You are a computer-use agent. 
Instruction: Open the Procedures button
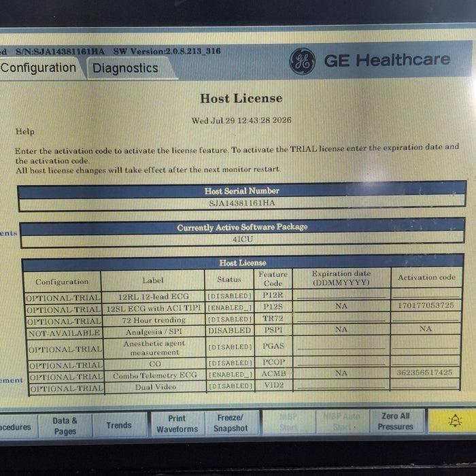click(18, 427)
